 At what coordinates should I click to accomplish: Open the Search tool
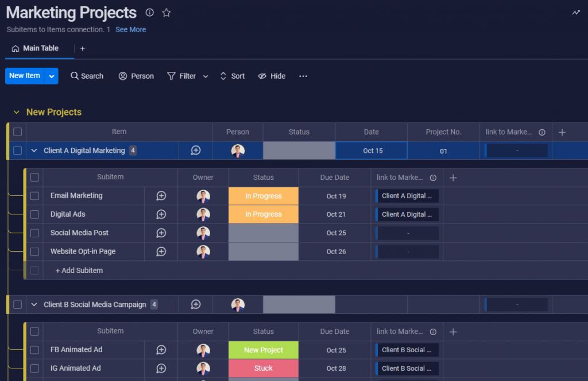[87, 76]
